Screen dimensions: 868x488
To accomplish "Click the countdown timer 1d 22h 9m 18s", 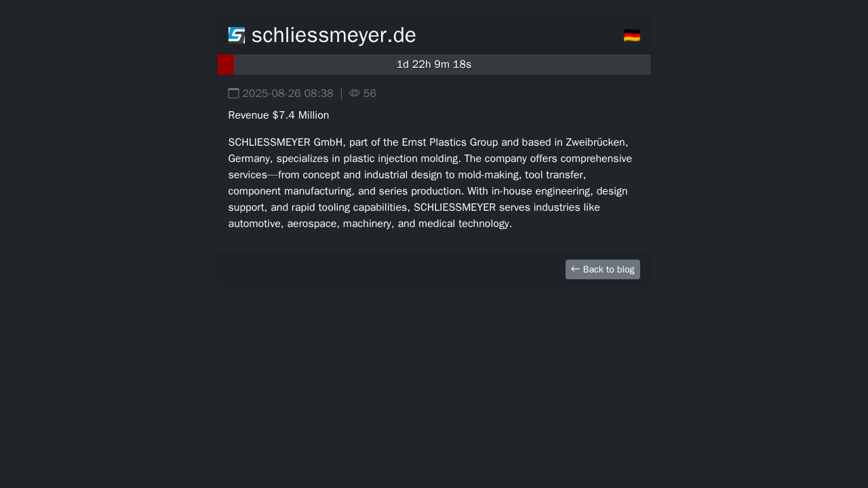I will click(434, 64).
